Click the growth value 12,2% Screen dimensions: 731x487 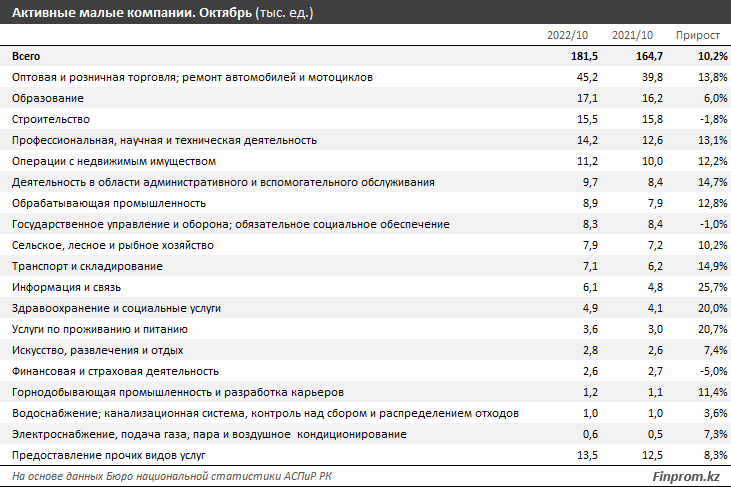pos(712,161)
